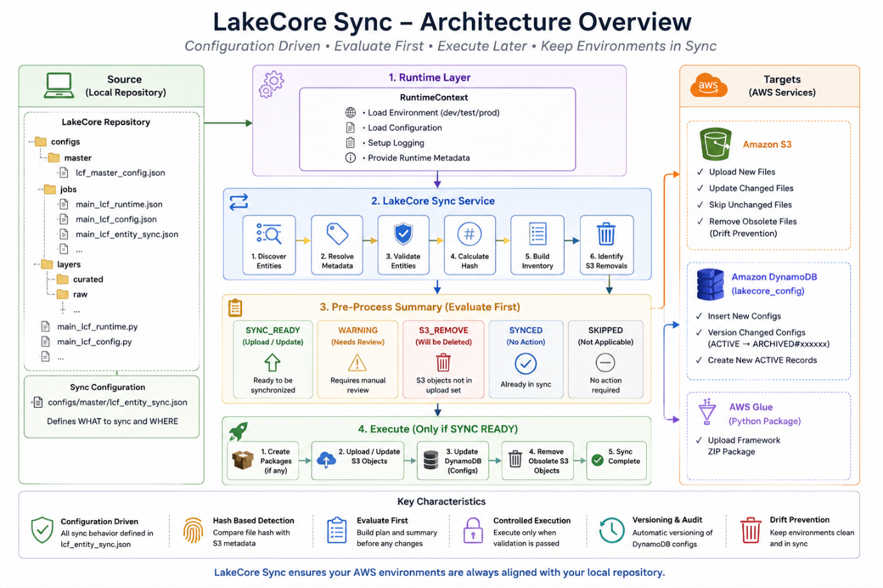
Task: Click the AWS Glue funnel icon
Action: pyautogui.click(x=707, y=411)
